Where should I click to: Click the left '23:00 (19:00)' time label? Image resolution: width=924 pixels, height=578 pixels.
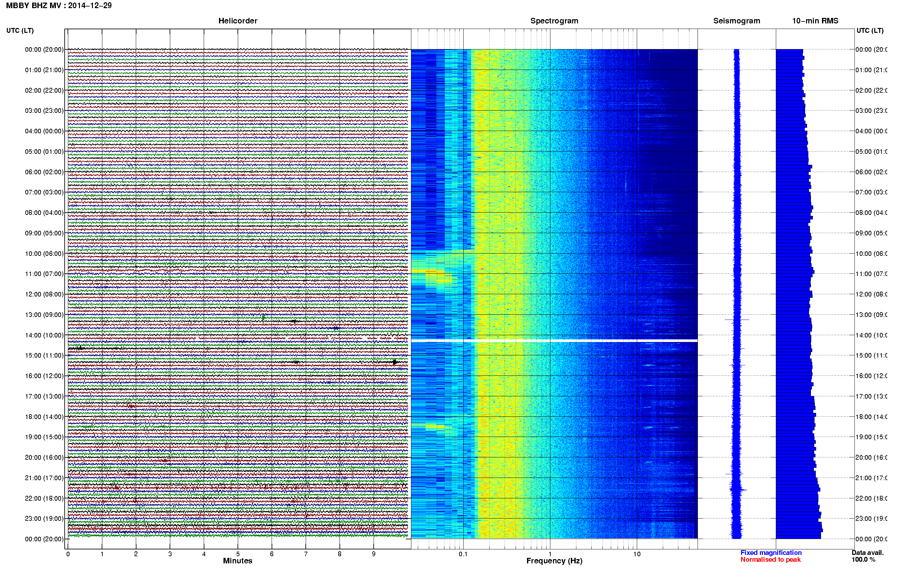click(x=44, y=519)
